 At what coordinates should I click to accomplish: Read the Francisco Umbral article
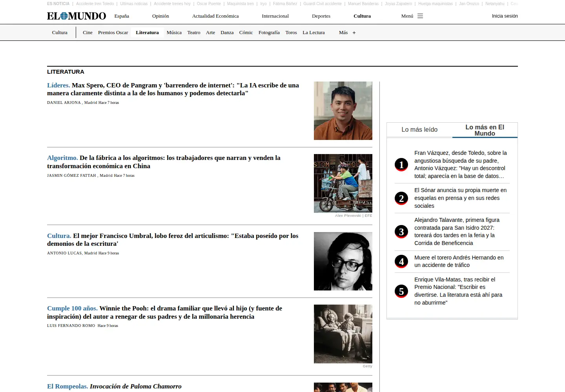(x=173, y=240)
